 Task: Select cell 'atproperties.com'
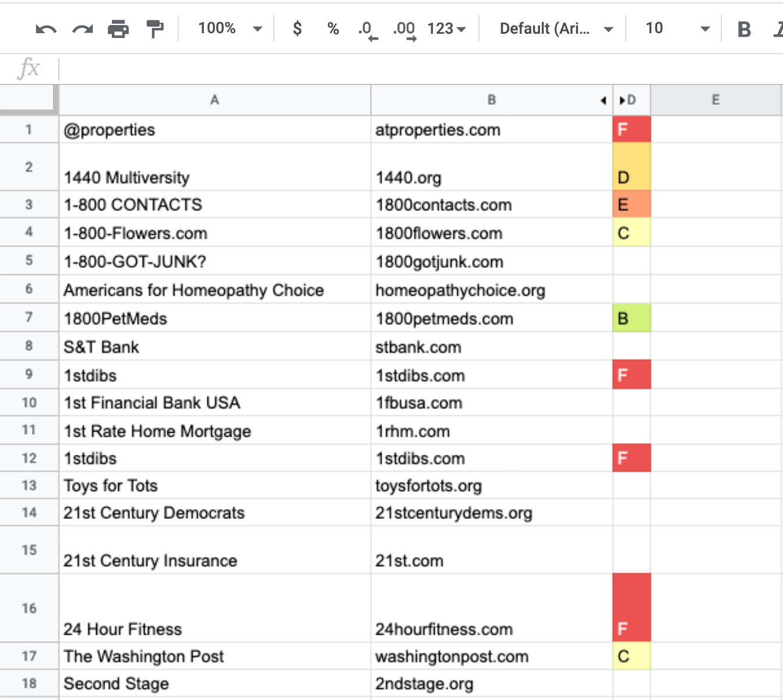pos(492,129)
